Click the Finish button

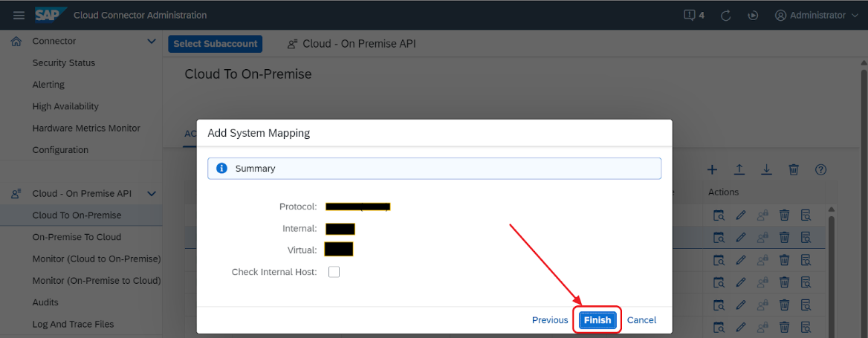tap(597, 320)
